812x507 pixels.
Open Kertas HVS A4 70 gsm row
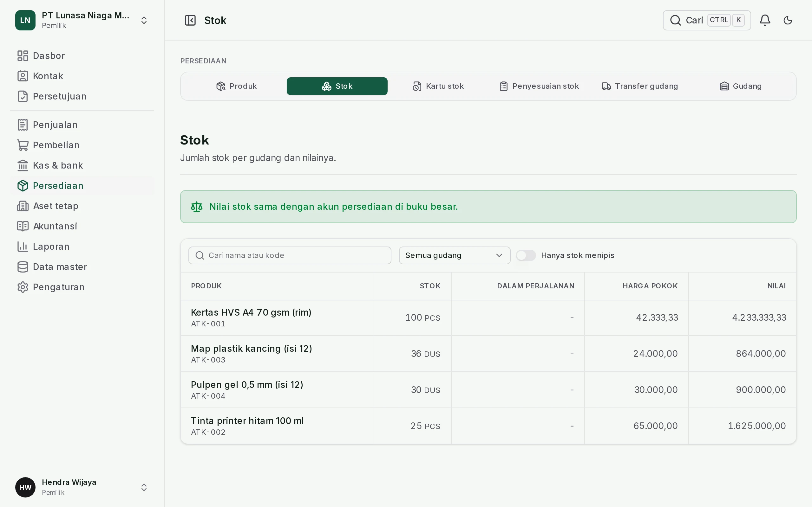[x=488, y=318]
